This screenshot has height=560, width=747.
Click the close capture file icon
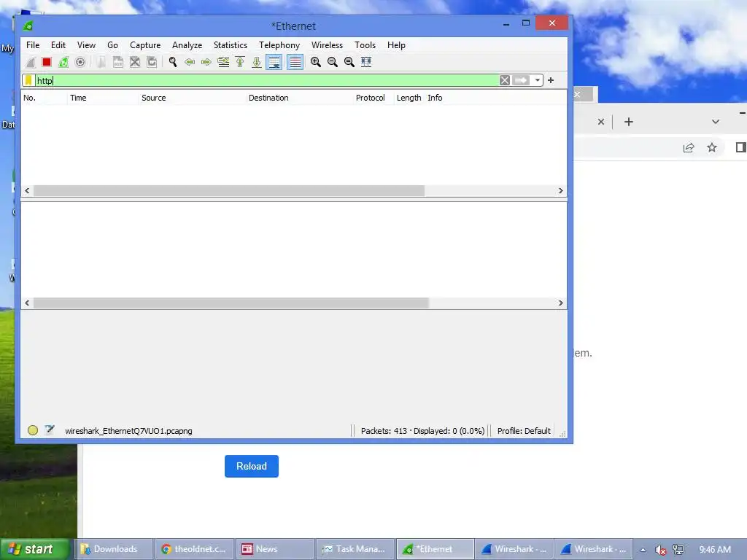pyautogui.click(x=135, y=62)
